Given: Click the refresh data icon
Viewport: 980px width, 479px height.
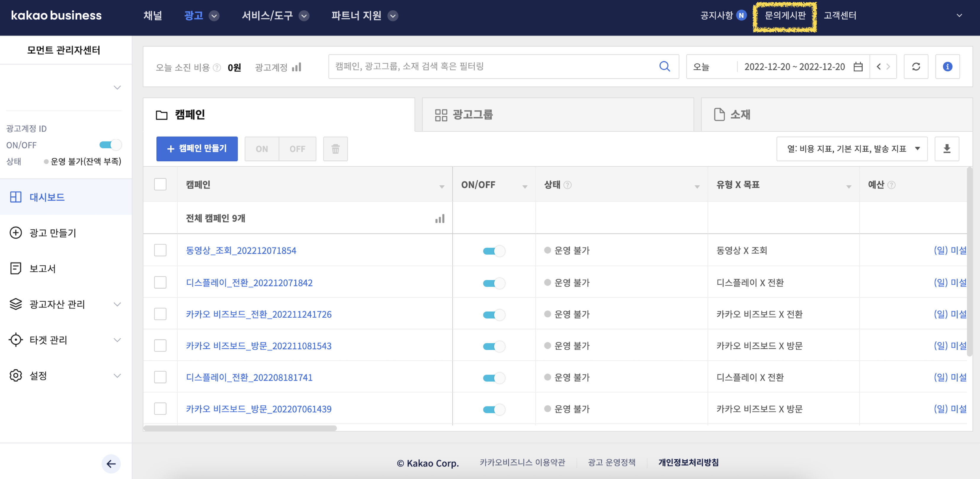Looking at the screenshot, I should point(916,67).
